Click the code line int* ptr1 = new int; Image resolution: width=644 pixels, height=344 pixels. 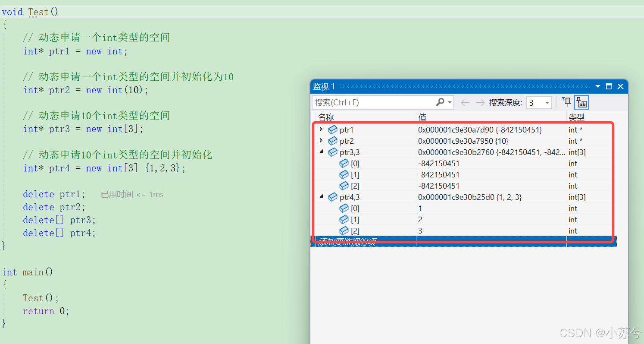(75, 51)
